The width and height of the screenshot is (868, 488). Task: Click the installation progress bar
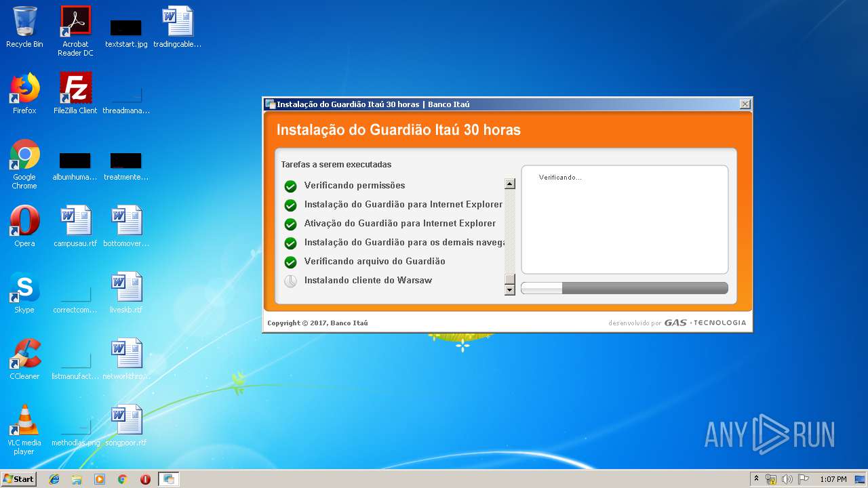[x=625, y=288]
